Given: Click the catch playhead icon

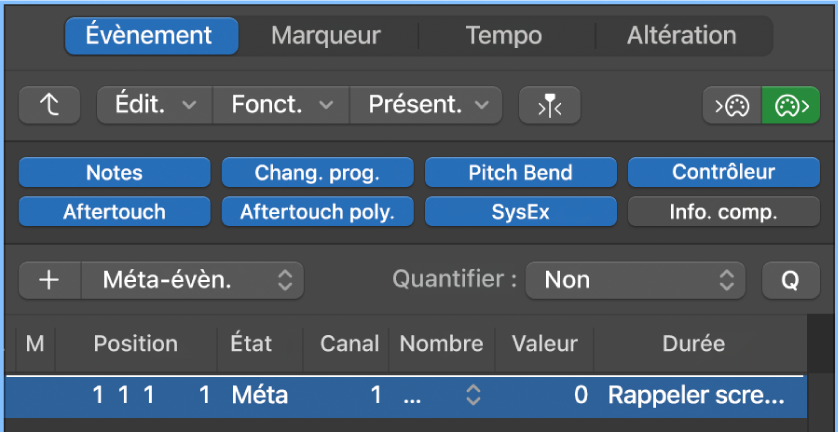Looking at the screenshot, I should [x=549, y=104].
